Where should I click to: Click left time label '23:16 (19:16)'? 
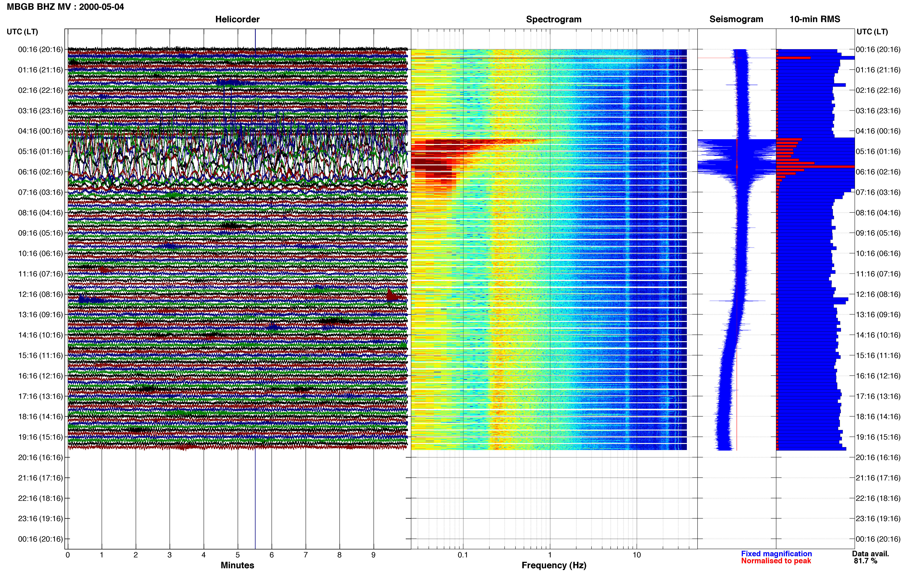point(40,518)
